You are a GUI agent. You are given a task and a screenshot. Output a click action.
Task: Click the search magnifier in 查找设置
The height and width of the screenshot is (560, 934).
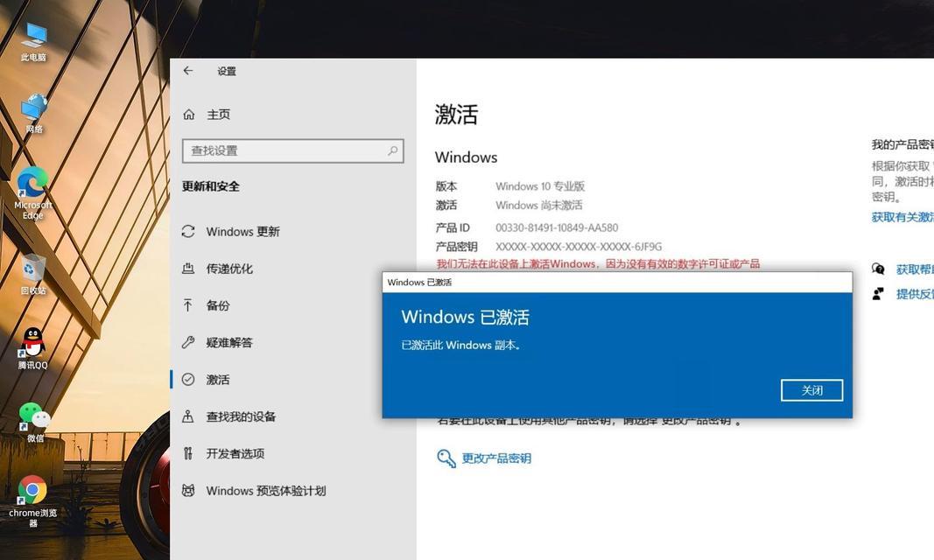392,150
